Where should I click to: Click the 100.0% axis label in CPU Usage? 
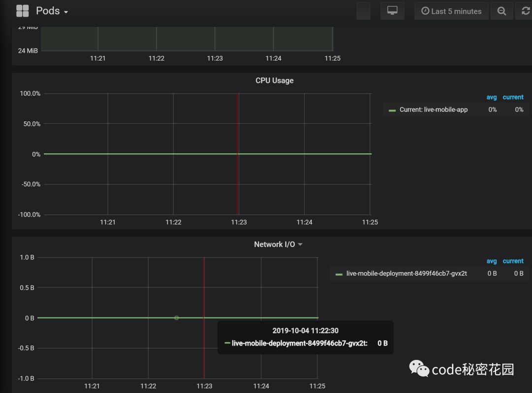(30, 93)
